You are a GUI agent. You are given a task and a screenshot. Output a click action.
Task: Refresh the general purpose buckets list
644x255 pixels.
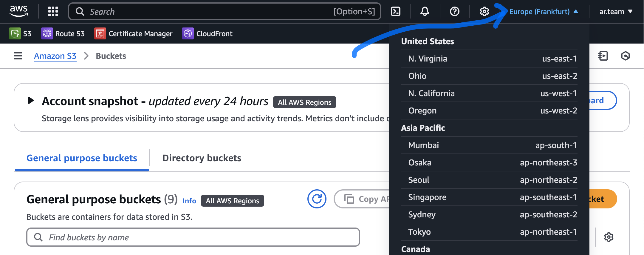[317, 199]
